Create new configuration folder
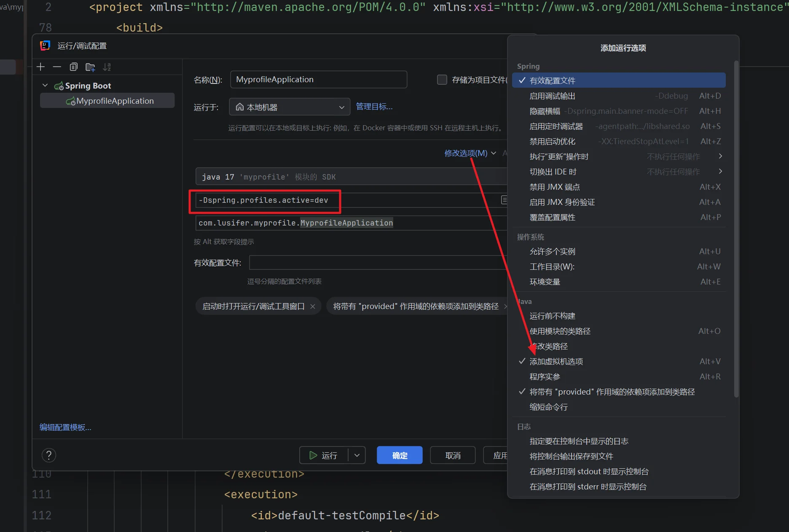Image resolution: width=789 pixels, height=532 pixels. [x=90, y=67]
